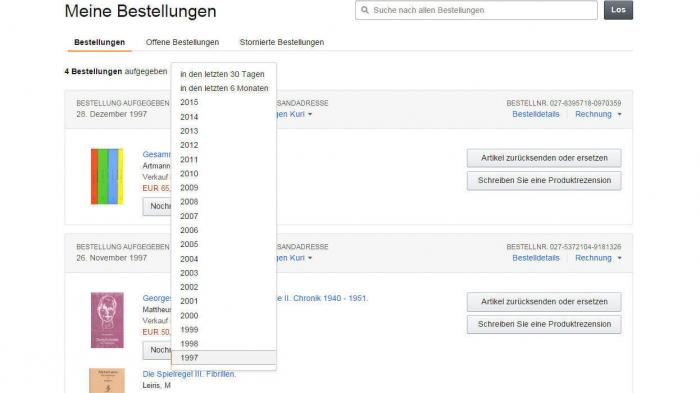Click 'Schreiben Sie eine Produktrezension' for the November order
Screen dimensions: 700x393
544,324
